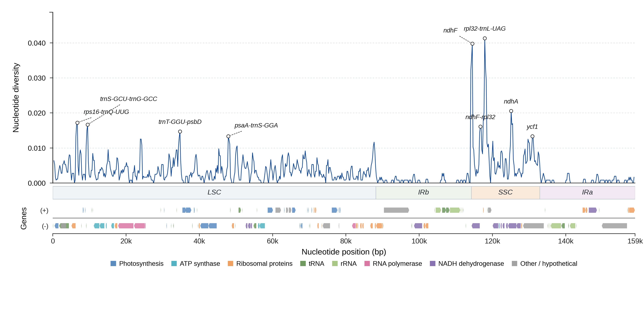Click the 0.040 y-axis tick label

click(37, 43)
